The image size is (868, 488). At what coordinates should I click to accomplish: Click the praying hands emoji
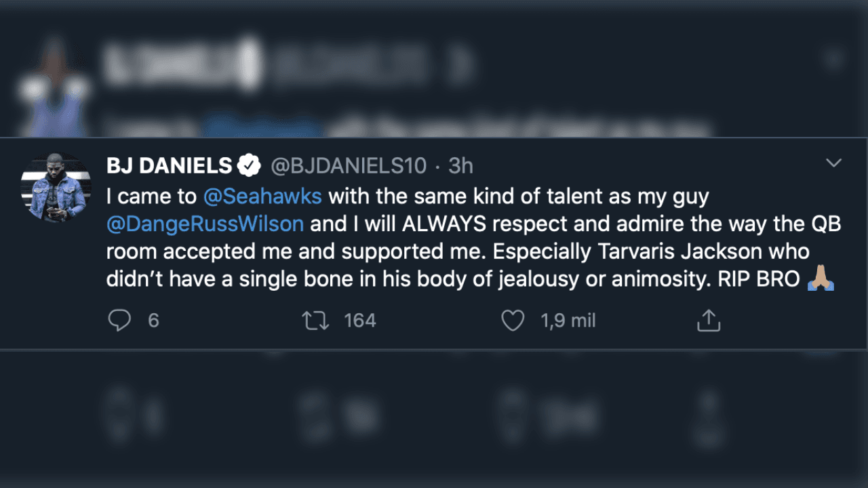pyautogui.click(x=821, y=279)
